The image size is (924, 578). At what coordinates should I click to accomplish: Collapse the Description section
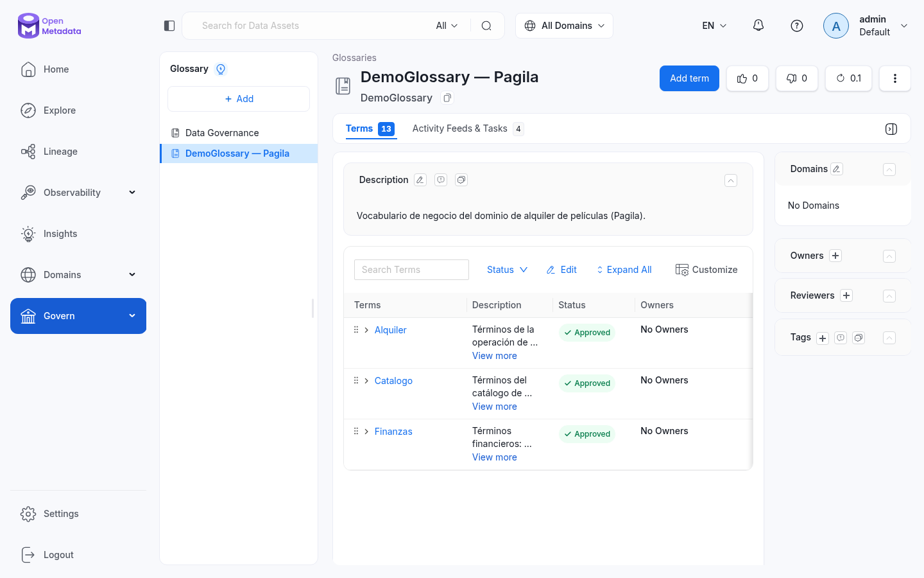click(x=731, y=180)
